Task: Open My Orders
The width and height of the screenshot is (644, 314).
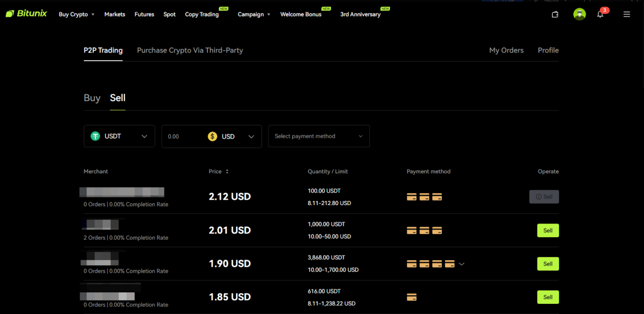Action: (506, 50)
